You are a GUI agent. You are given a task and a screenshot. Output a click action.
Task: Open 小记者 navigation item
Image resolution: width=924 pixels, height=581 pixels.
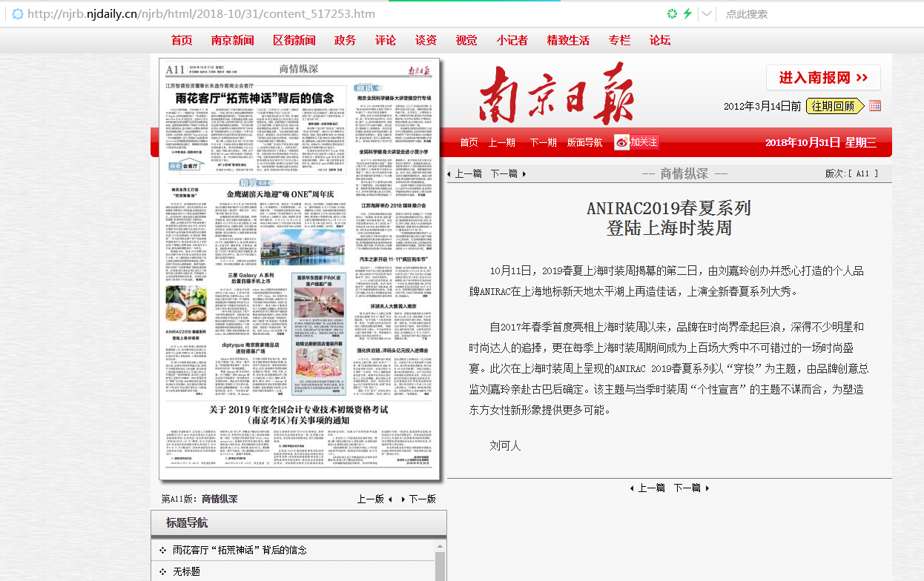click(x=512, y=40)
